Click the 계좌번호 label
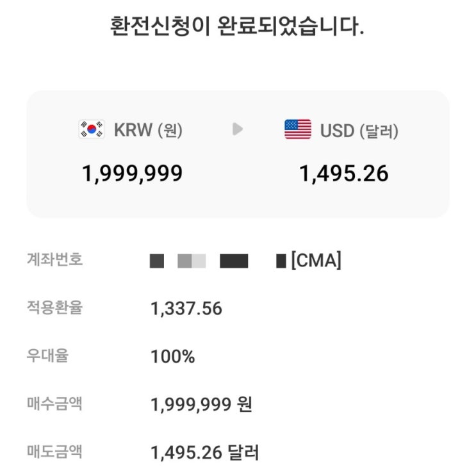The width and height of the screenshot is (476, 476). point(56,260)
